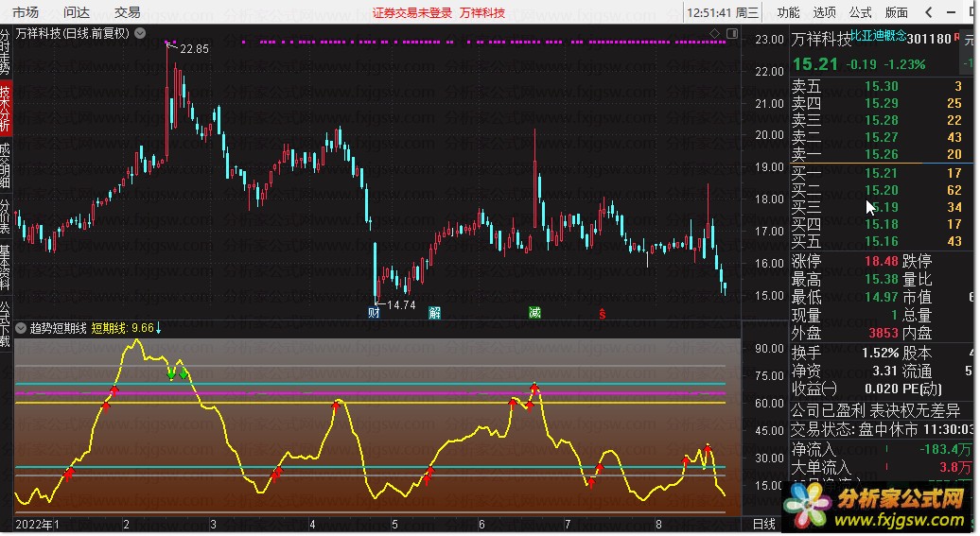980x536 pixels.
Task: Click the 14.74 low price label
Action: click(x=401, y=304)
